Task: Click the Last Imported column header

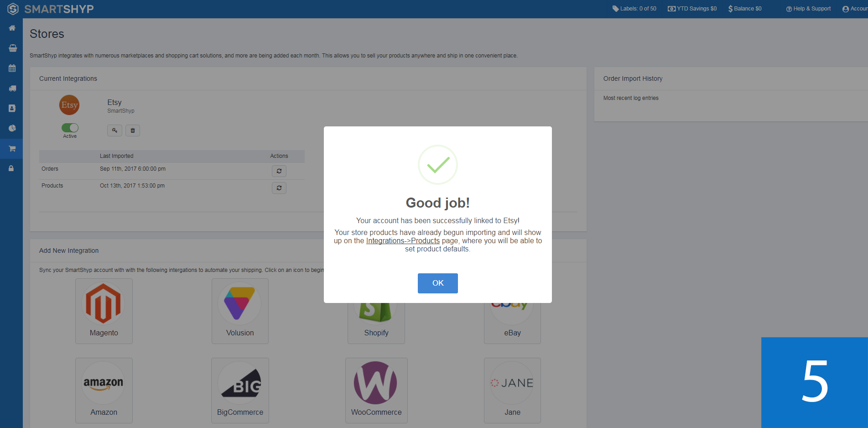Action: [116, 156]
